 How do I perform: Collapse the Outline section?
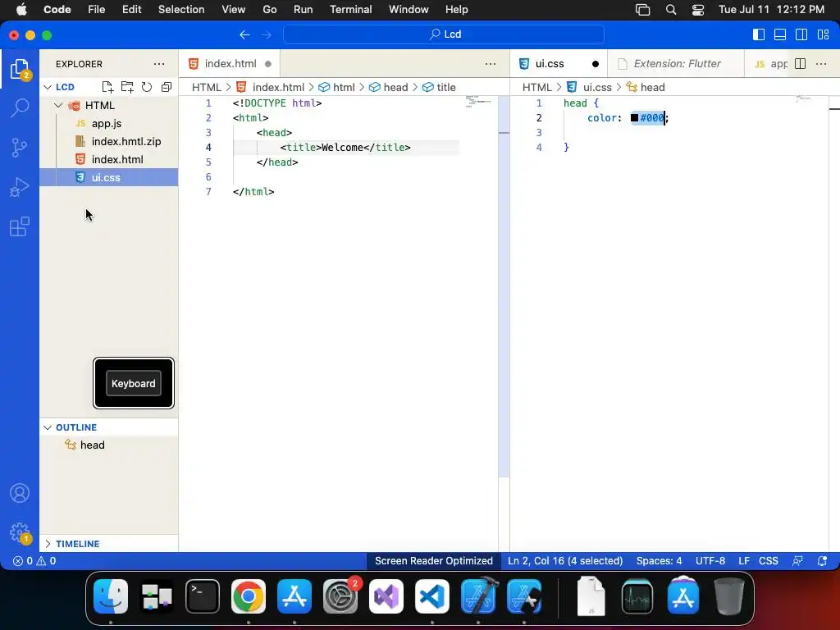[48, 427]
